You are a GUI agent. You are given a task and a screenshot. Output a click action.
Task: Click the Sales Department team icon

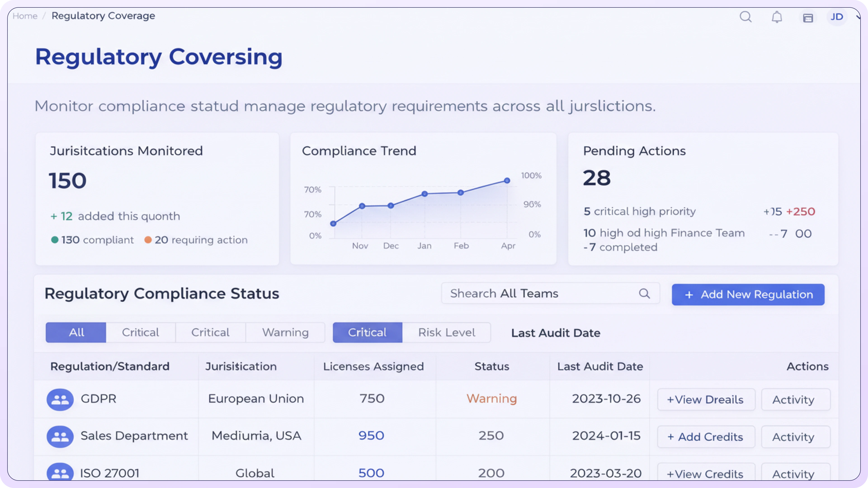coord(60,436)
